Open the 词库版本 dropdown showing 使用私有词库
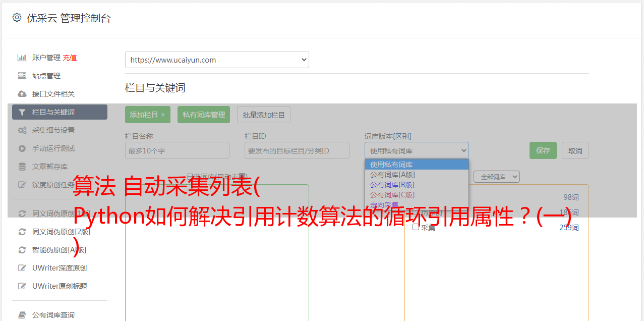The image size is (644, 321). pyautogui.click(x=417, y=150)
